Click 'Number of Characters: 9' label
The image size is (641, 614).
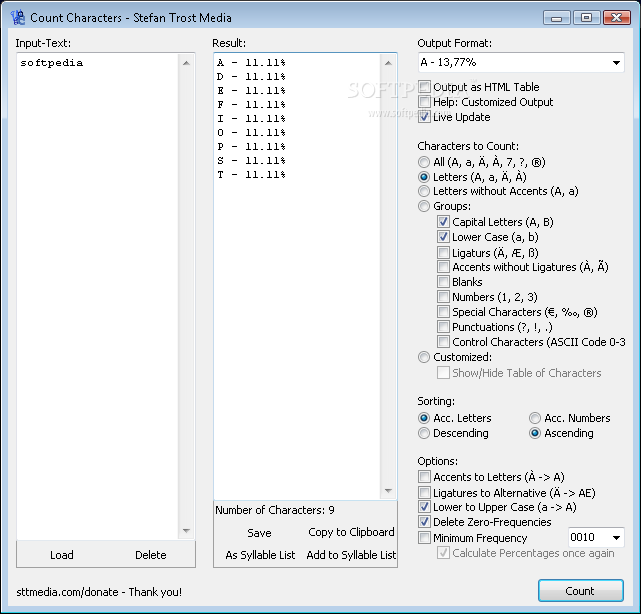click(x=275, y=510)
